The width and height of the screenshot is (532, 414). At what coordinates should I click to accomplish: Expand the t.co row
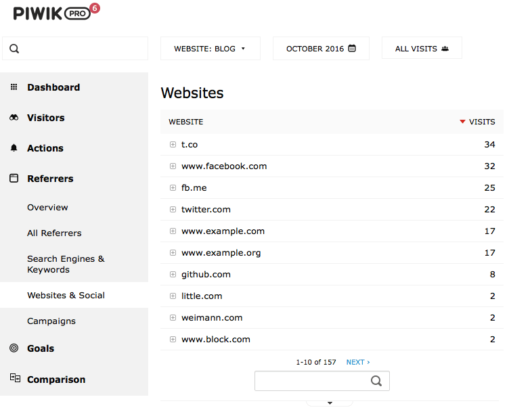click(173, 145)
